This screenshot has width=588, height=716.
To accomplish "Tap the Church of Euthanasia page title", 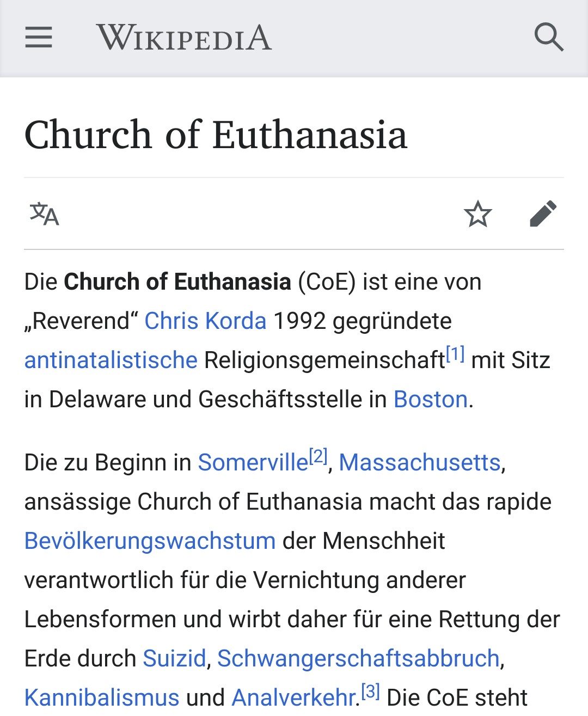I will click(216, 134).
